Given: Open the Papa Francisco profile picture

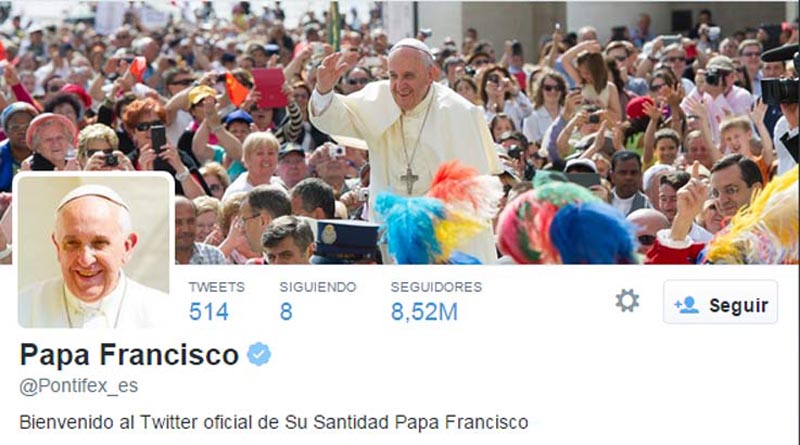Looking at the screenshot, I should [x=94, y=250].
